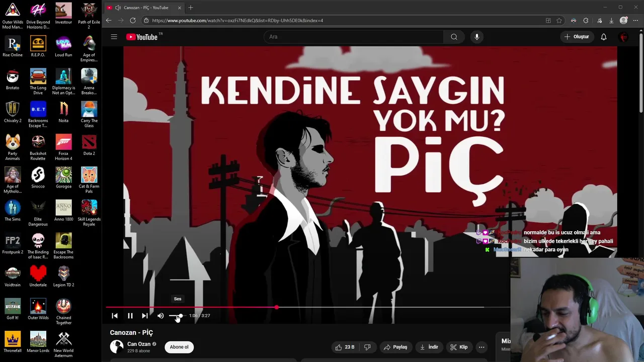
Task: Click the search magnifier button
Action: [x=454, y=37]
